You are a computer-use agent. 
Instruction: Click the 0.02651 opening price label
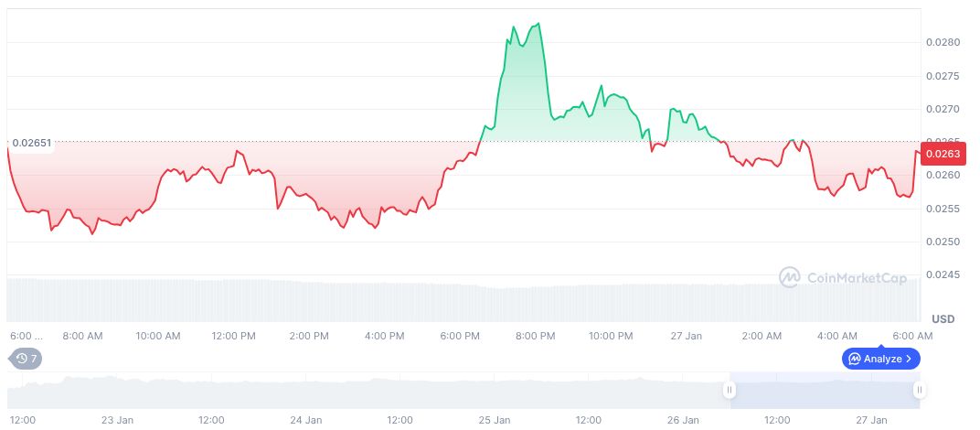32,143
